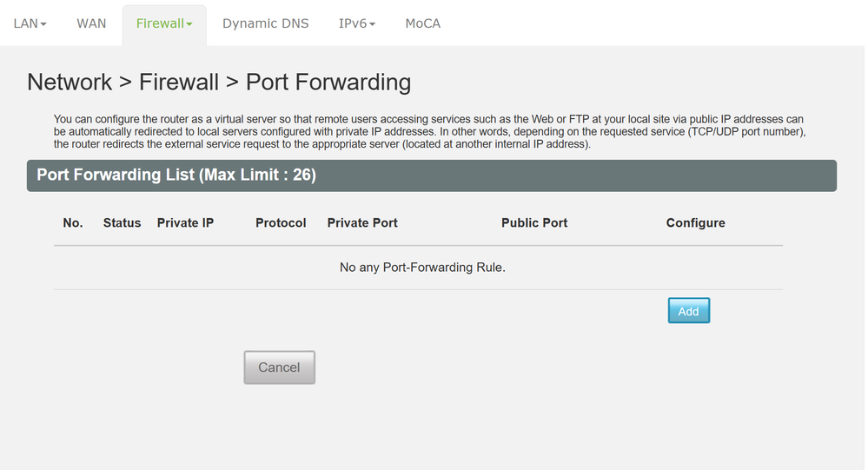Expand the LAN dropdown menu
Screen dimensions: 868x470
click(30, 23)
